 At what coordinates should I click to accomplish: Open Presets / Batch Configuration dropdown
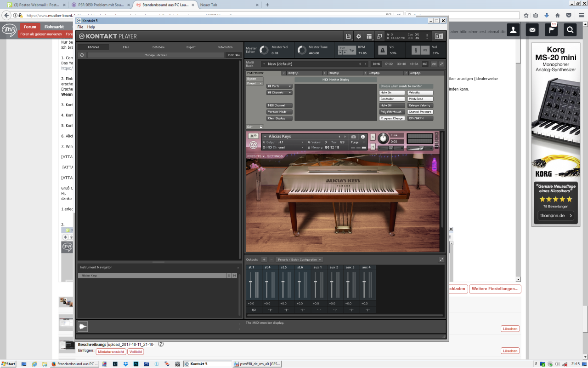click(x=300, y=259)
